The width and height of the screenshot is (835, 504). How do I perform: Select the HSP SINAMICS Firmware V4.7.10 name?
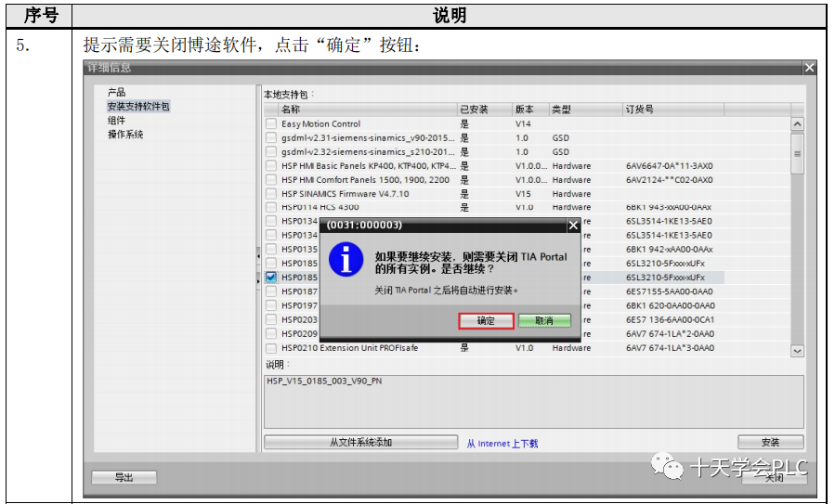coord(346,194)
